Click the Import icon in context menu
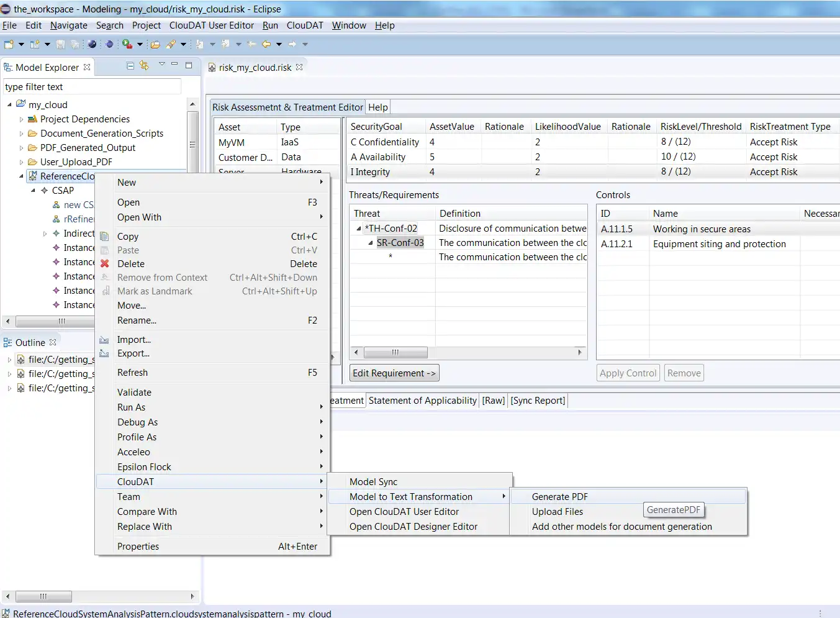The width and height of the screenshot is (840, 618). pos(105,340)
